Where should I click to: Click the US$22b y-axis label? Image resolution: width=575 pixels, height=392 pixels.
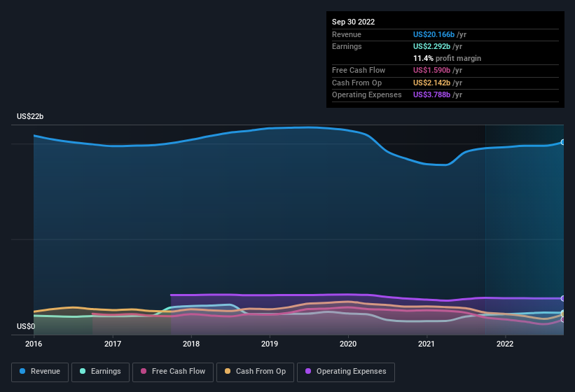pos(30,116)
